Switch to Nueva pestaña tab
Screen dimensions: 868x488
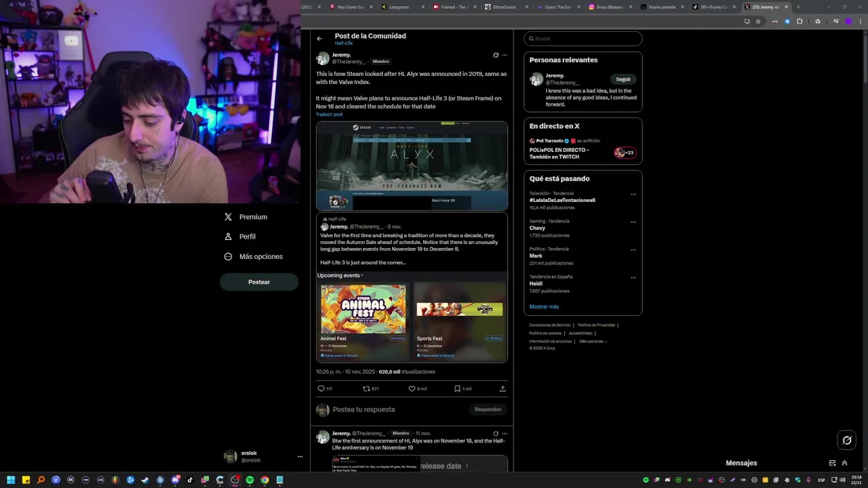[x=661, y=7]
